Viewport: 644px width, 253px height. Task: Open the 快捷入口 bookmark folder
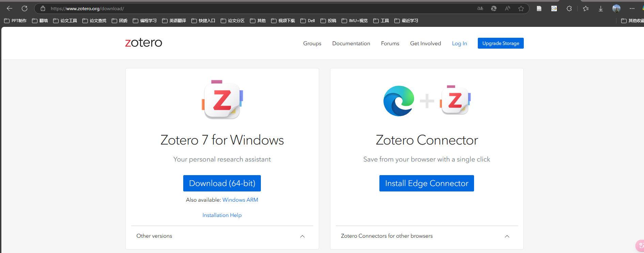coord(203,21)
